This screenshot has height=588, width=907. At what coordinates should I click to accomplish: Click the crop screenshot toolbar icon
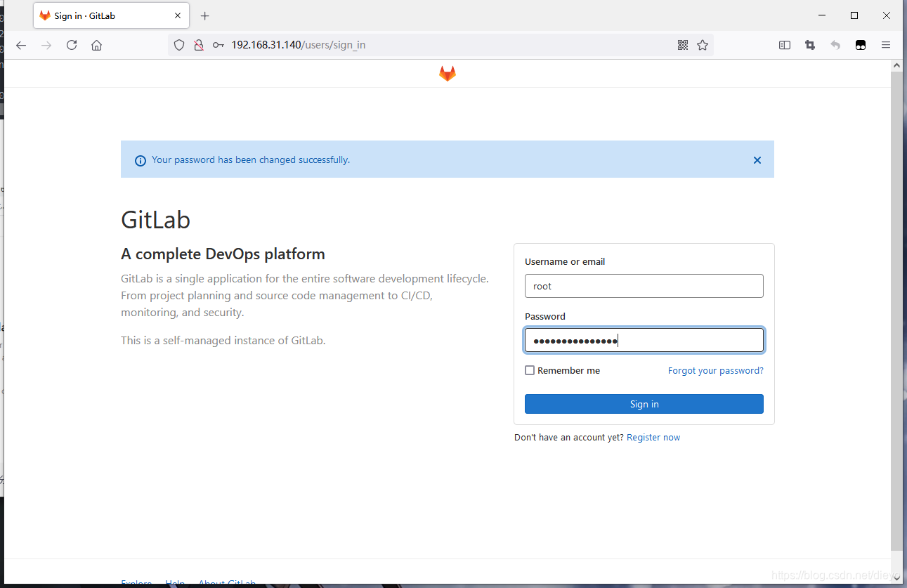click(x=810, y=45)
